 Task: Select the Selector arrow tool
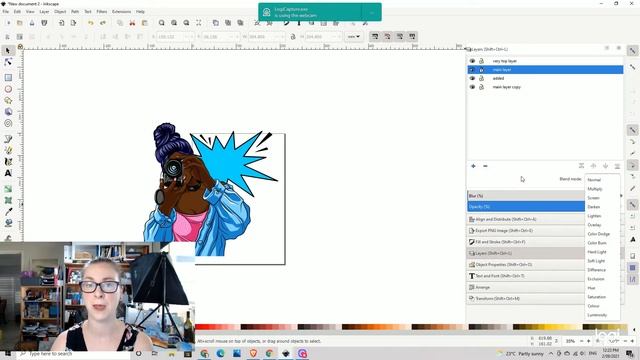tap(8, 51)
